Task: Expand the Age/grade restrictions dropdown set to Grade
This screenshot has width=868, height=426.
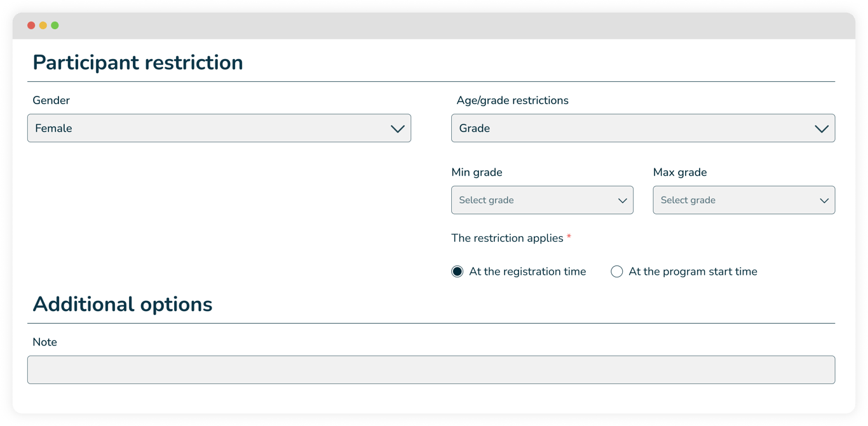Action: 629,128
